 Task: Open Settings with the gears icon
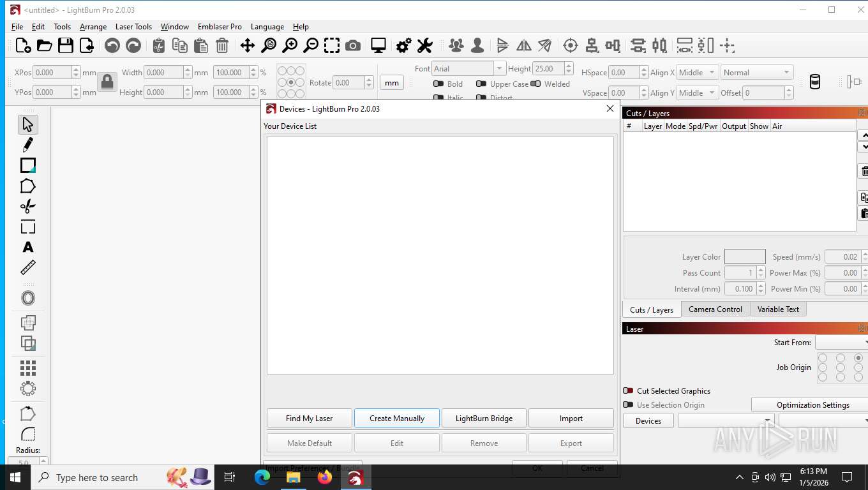[404, 45]
